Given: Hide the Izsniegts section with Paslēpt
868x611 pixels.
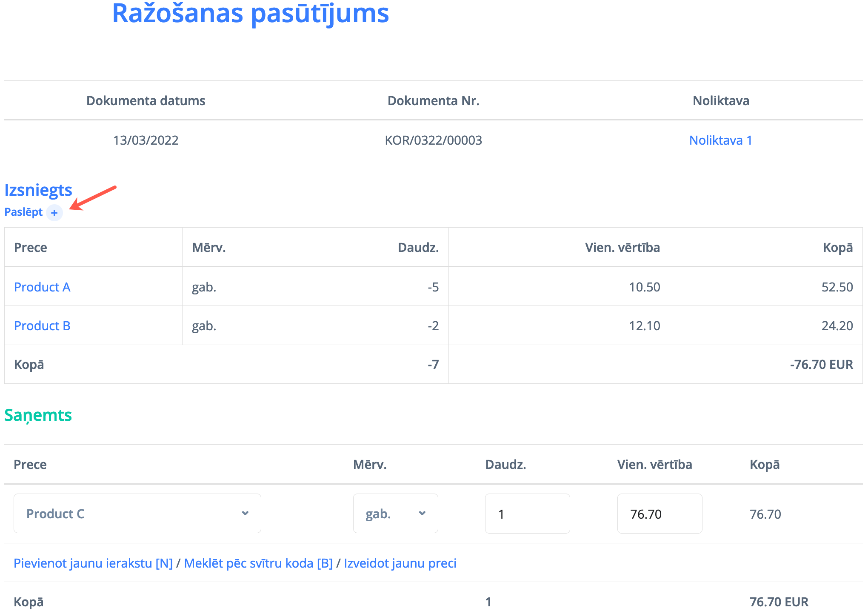Looking at the screenshot, I should 23,212.
